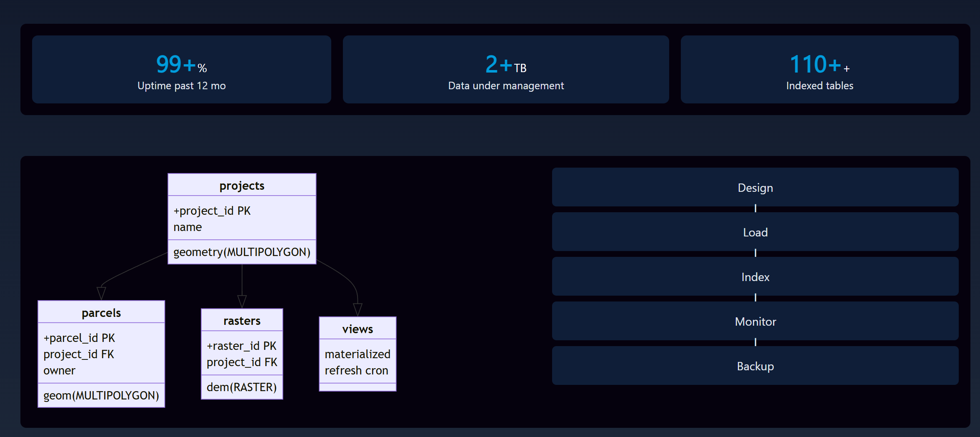Click the geometry(MULTIPOLYGON) field of projects
Screen dimensions: 980x437
[x=242, y=252]
